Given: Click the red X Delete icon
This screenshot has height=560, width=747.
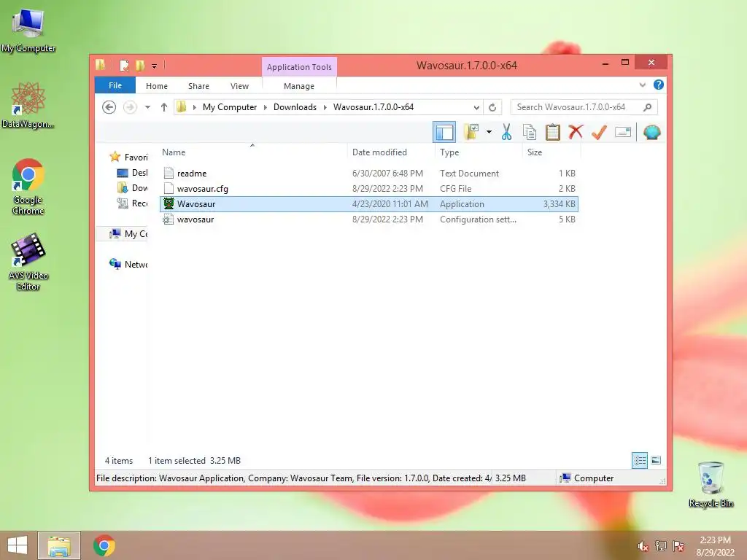Looking at the screenshot, I should point(576,132).
